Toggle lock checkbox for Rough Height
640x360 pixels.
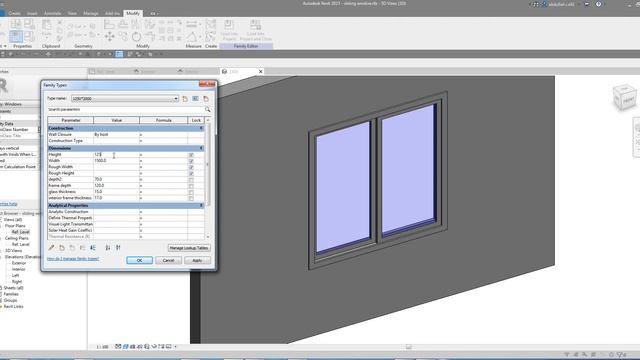pos(191,173)
